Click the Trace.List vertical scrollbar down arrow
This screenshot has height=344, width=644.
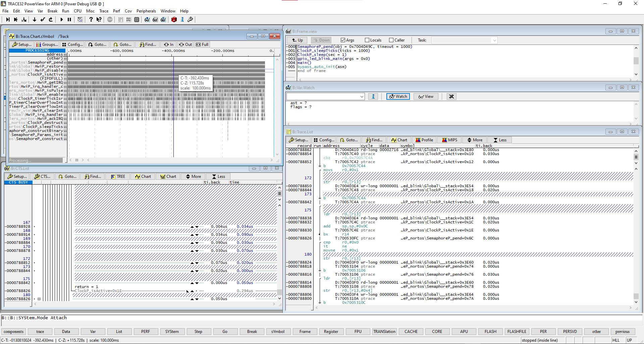point(636,302)
